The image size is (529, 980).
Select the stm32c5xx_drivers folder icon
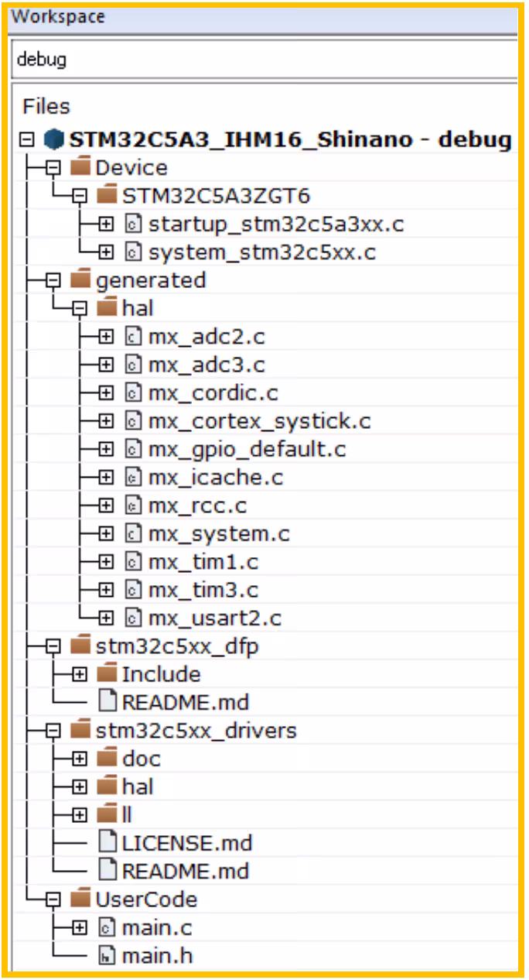[x=80, y=730]
